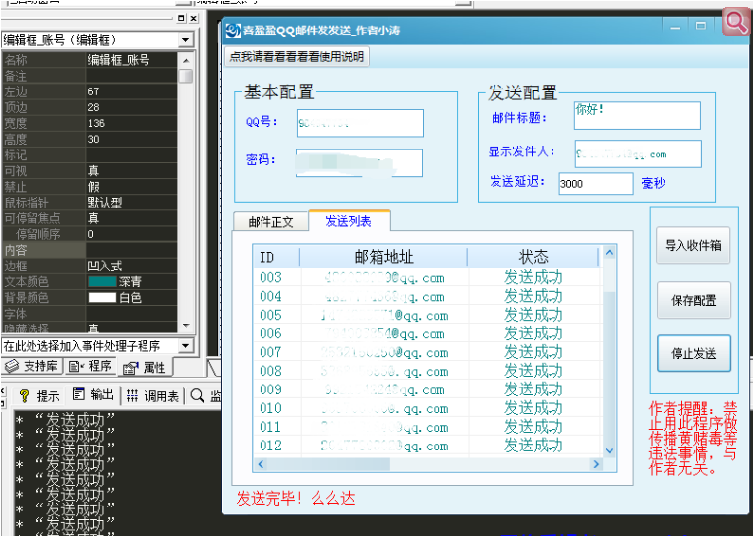The image size is (756, 536).
Task: Minimize the 喜盈盈QQ邮件 window
Action: point(675,28)
